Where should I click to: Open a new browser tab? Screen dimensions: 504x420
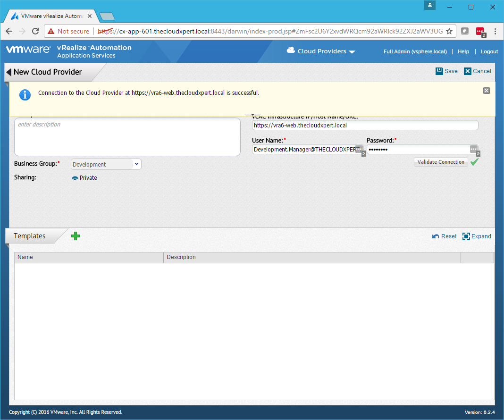click(x=107, y=16)
